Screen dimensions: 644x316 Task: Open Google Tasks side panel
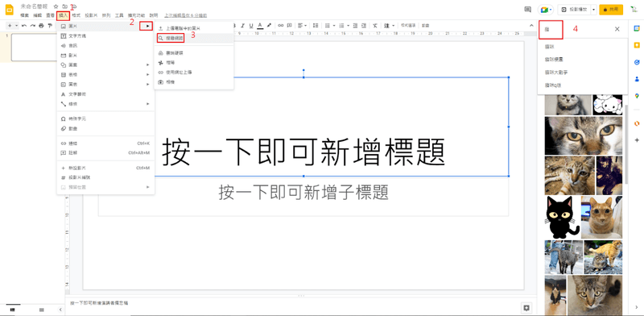point(637,62)
